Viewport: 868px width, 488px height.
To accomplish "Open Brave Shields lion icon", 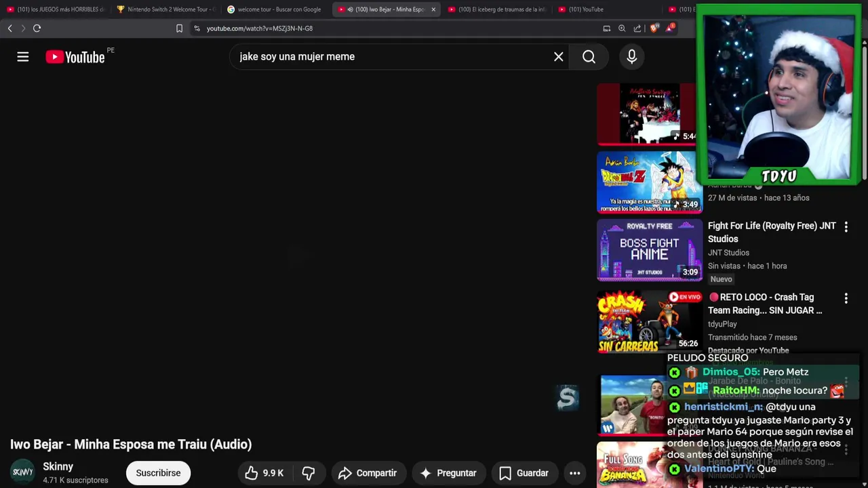I will click(653, 28).
